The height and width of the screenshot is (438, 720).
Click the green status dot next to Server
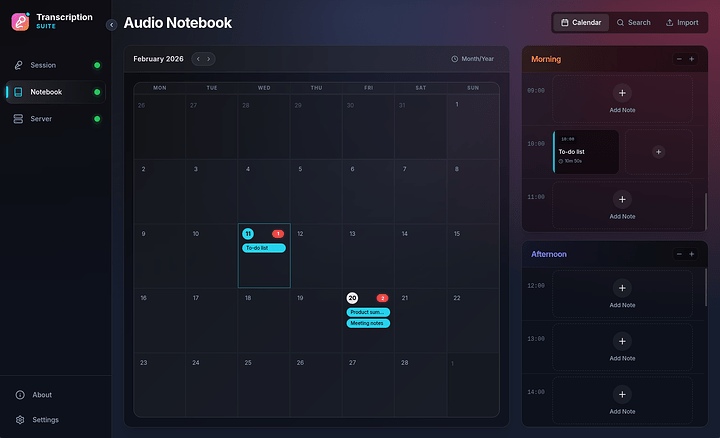click(x=97, y=119)
